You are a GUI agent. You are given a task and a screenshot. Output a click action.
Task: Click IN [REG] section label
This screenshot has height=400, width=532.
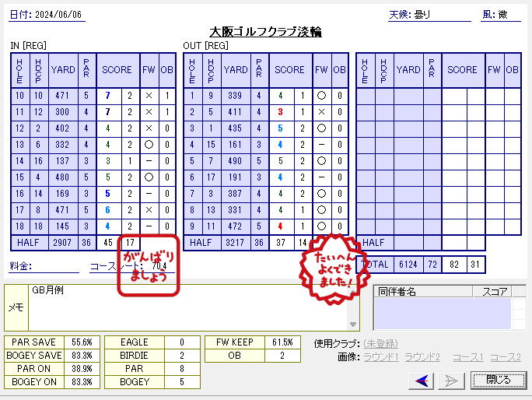(x=29, y=46)
